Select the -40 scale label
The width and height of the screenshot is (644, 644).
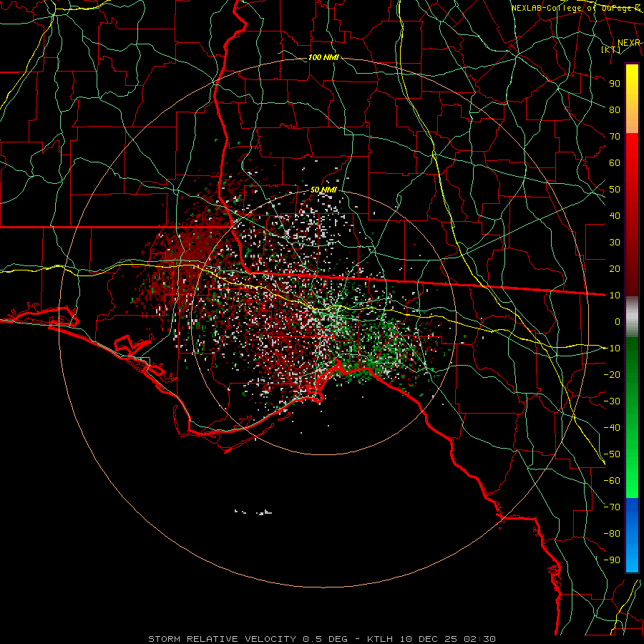pos(612,428)
